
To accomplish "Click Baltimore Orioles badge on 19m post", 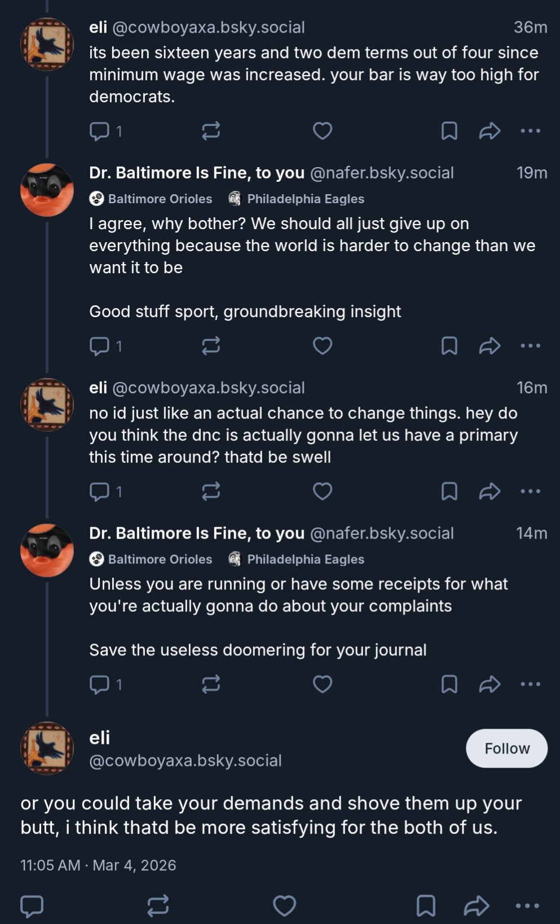I will 151,199.
